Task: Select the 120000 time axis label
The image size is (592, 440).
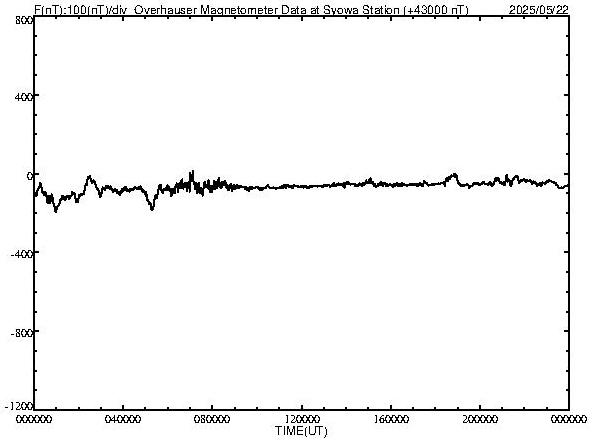Action: 302,419
